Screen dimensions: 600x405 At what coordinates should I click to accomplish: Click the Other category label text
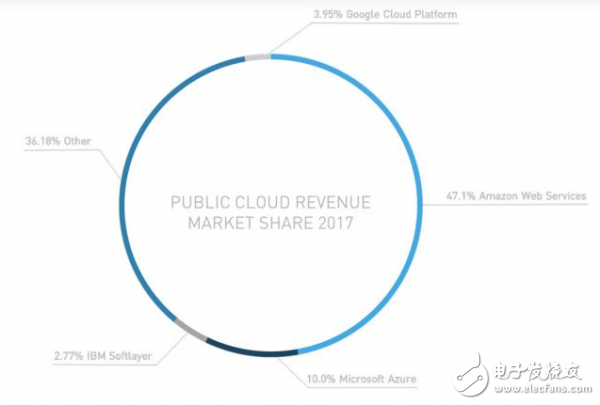(x=77, y=141)
